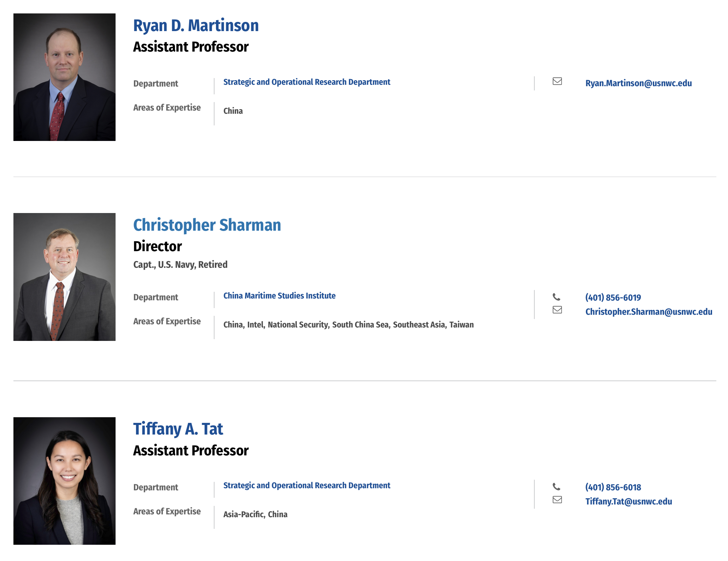Click the envelope icon beside Ryan Martinson's email
The height and width of the screenshot is (561, 728).
(x=557, y=81)
